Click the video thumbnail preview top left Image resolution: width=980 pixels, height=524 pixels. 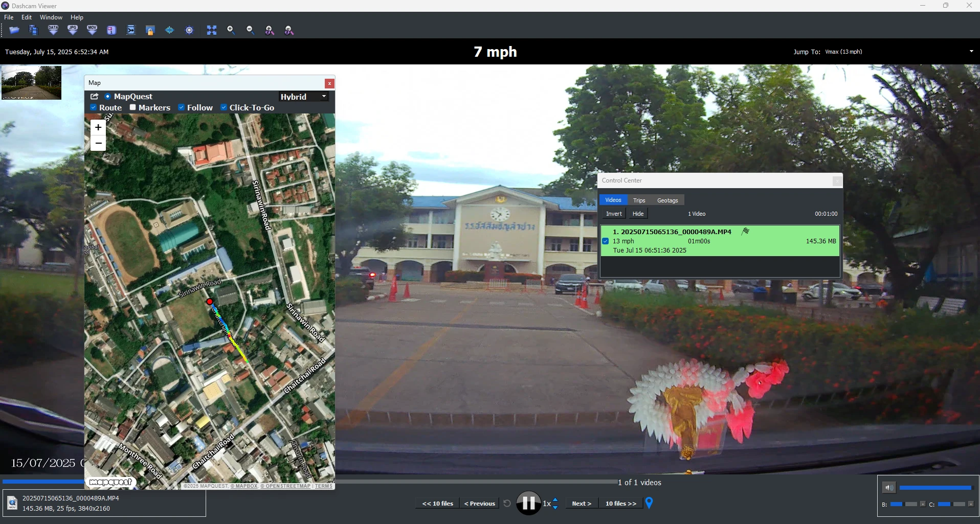tap(31, 82)
